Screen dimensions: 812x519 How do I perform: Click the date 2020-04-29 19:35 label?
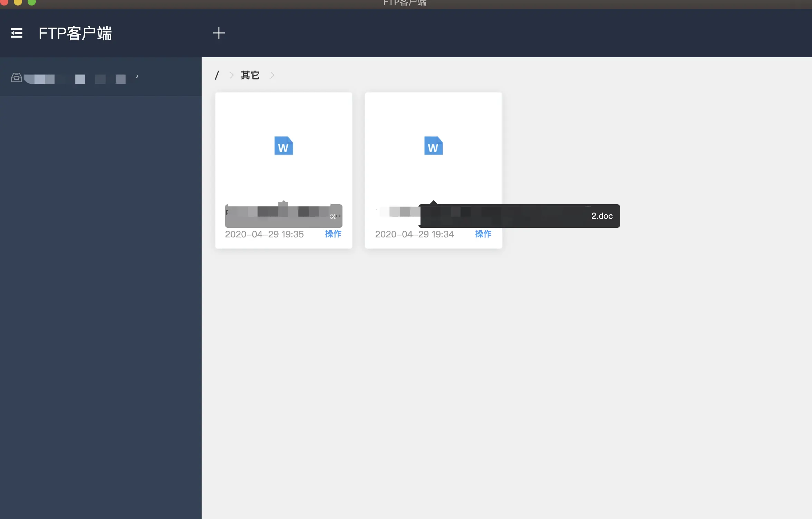(264, 234)
